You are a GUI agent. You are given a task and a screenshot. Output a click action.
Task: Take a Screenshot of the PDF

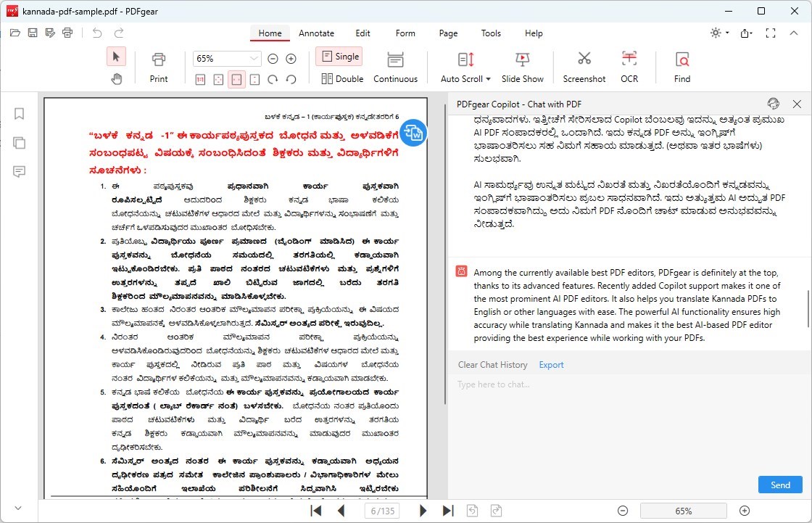[x=584, y=66]
